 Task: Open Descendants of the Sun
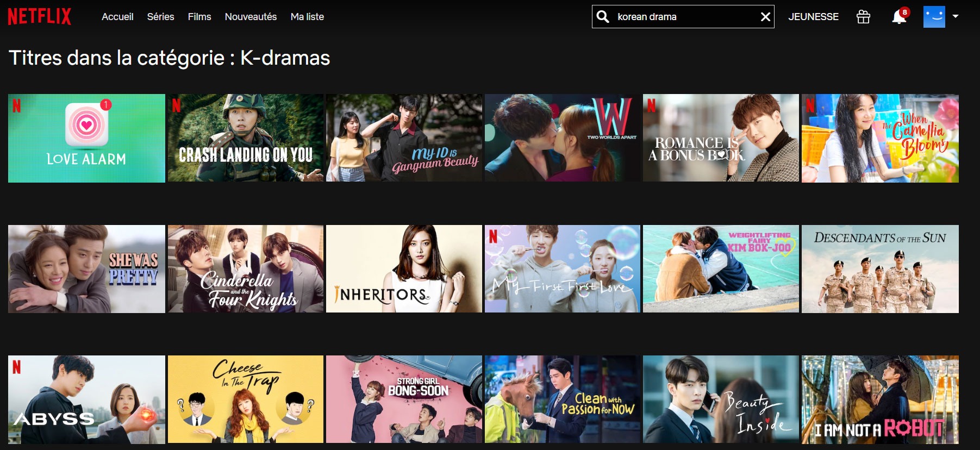880,269
